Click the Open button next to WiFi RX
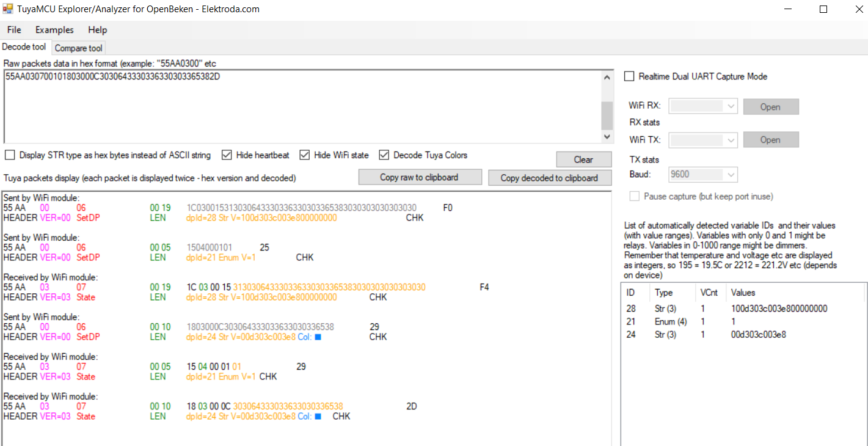Screen dimensions: 868x446 (770, 107)
